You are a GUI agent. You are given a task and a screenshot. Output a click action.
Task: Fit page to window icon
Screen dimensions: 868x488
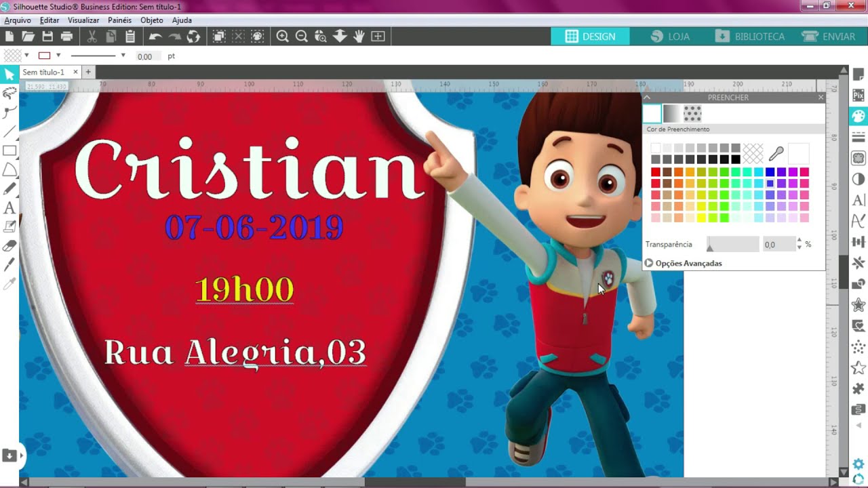pos(378,36)
